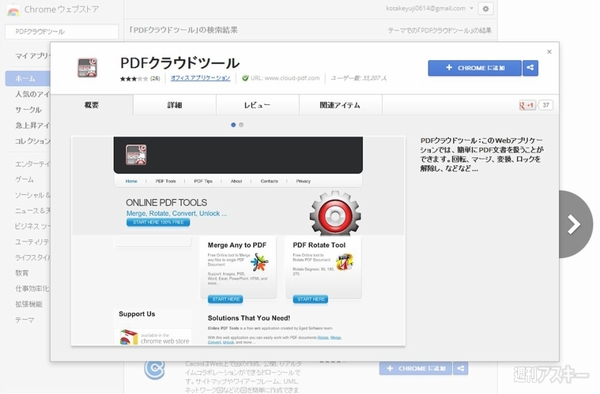Select マイアプリ in the sidebar

click(x=33, y=56)
